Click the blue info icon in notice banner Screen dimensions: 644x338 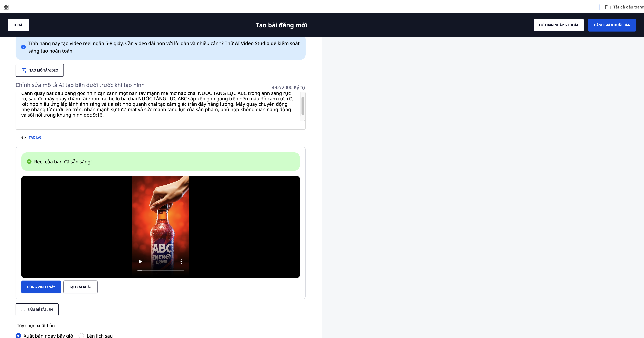(23, 47)
